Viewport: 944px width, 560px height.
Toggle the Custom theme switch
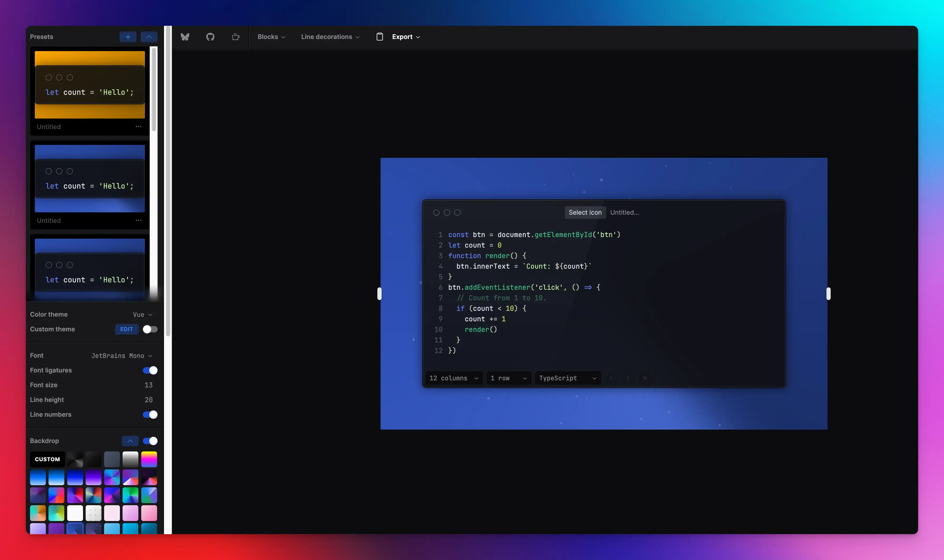coord(150,329)
